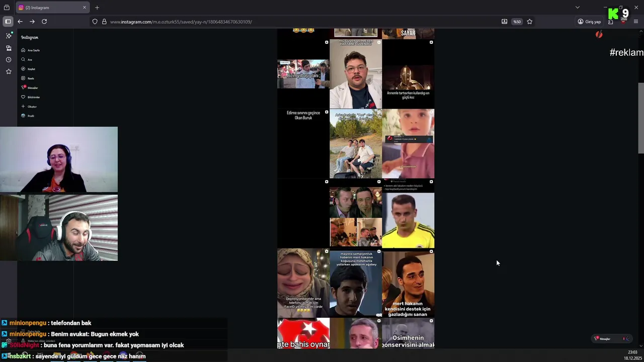The height and width of the screenshot is (362, 644).
Task: Click the page vertical scrollbar thumb
Action: coord(640,118)
